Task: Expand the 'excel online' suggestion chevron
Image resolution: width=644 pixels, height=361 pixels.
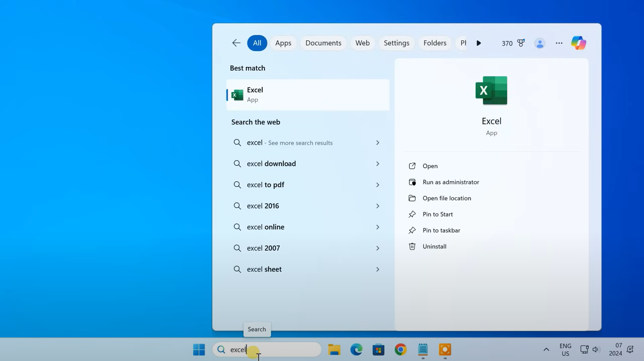Action: [378, 227]
